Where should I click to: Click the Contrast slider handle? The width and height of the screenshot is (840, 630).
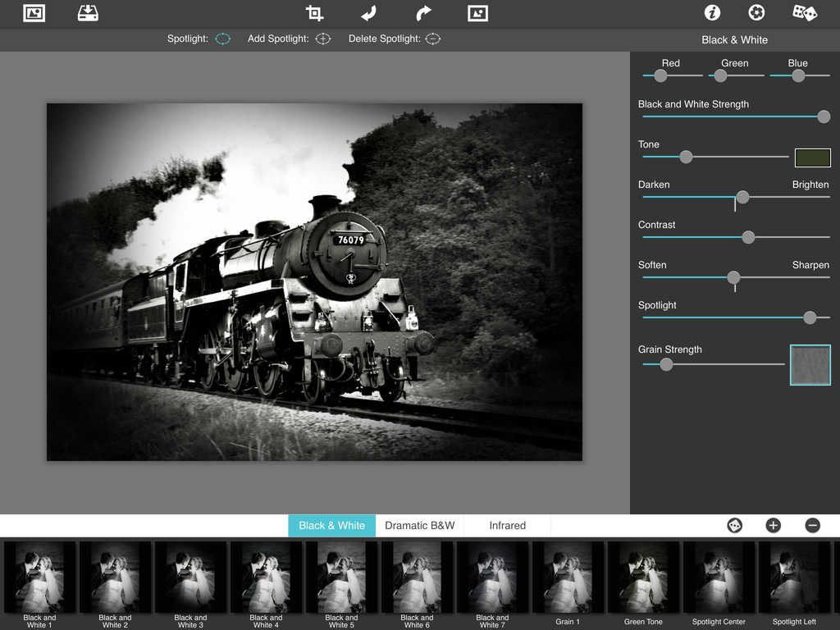coord(748,237)
